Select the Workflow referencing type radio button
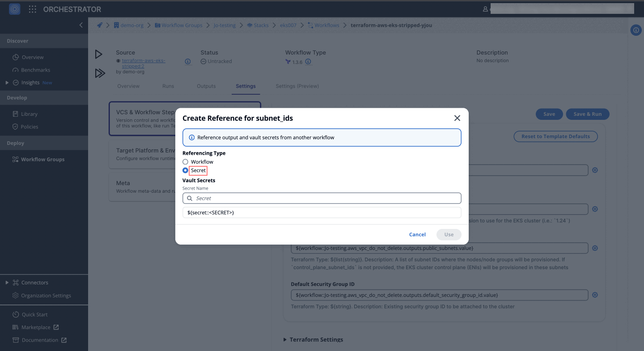 186,162
